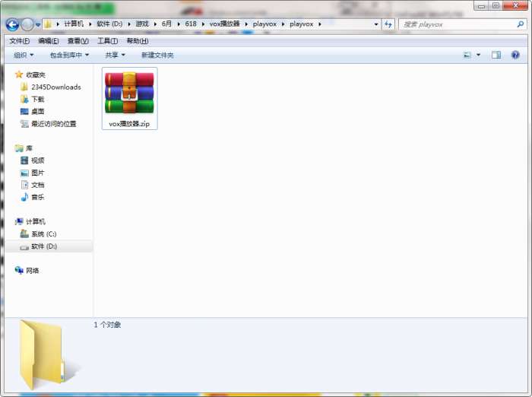Select 618 breadcrumb segment
Image resolution: width=532 pixels, height=397 pixels.
point(191,24)
